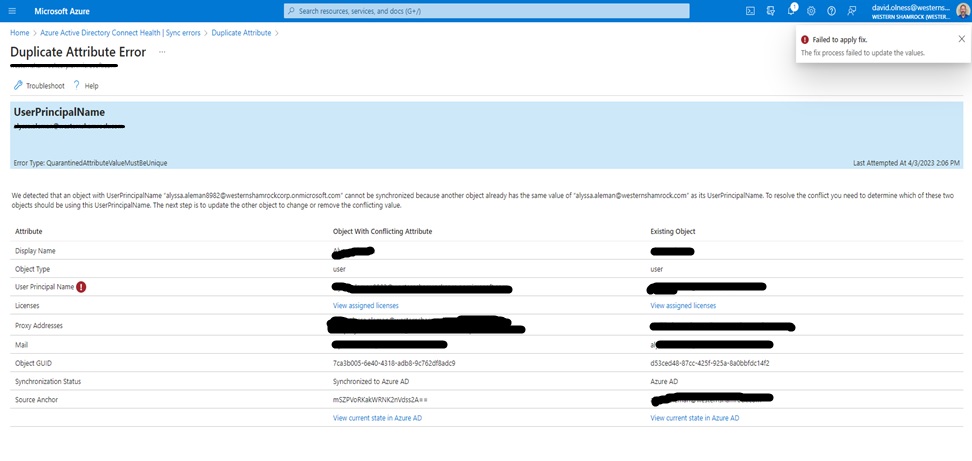The height and width of the screenshot is (461, 972).
Task: Click the search resources, services, and docs box
Action: [487, 11]
